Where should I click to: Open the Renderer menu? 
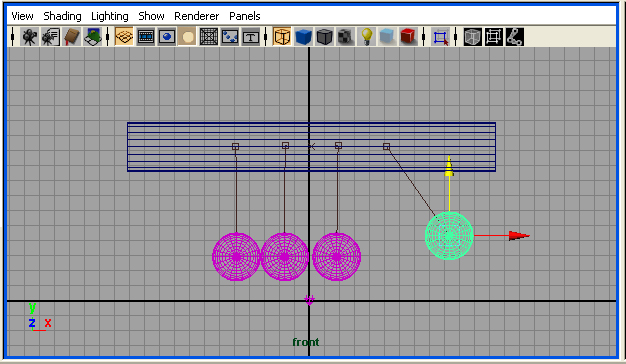(196, 16)
